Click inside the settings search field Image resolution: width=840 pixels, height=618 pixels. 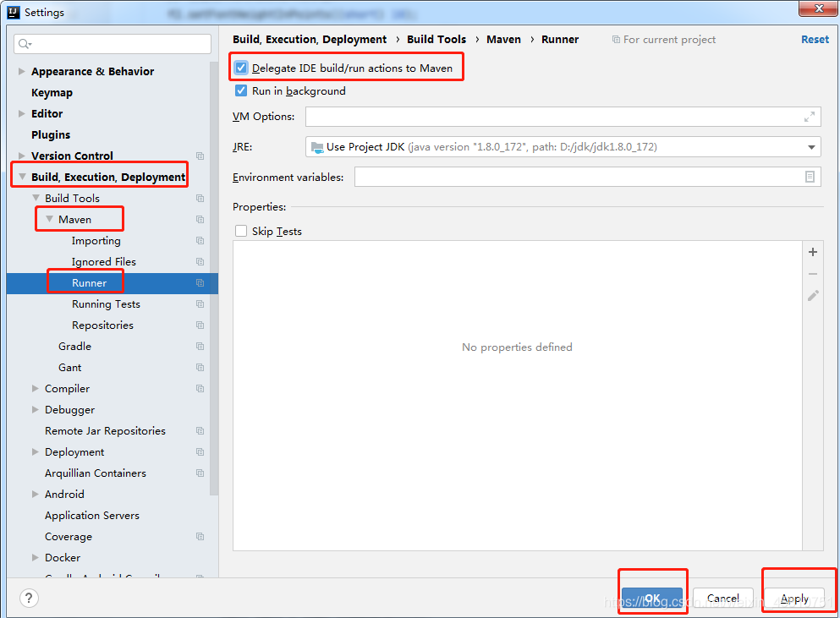coord(113,44)
